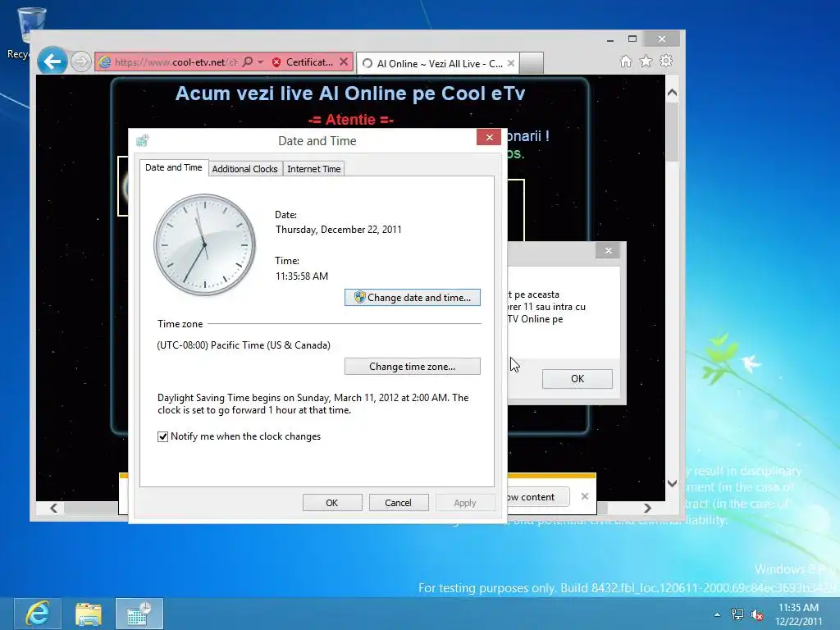Click the Certificate error shield icon
The height and width of the screenshot is (630, 840).
276,62
